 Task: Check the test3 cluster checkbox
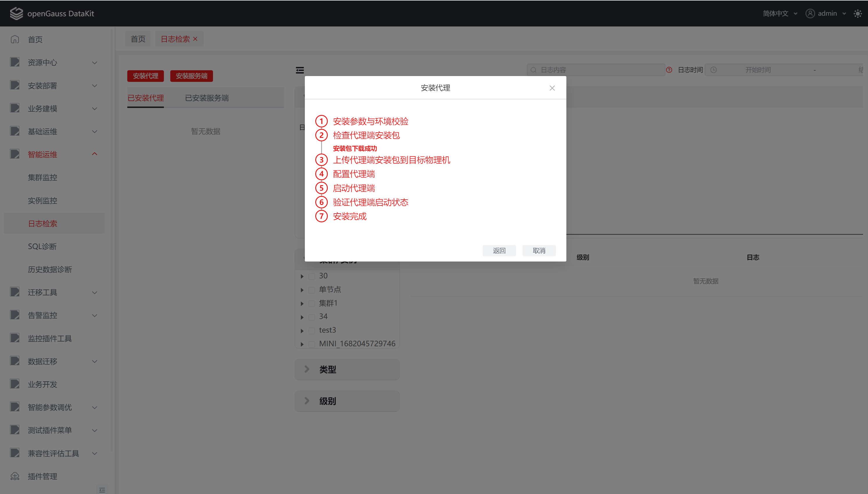pyautogui.click(x=312, y=331)
